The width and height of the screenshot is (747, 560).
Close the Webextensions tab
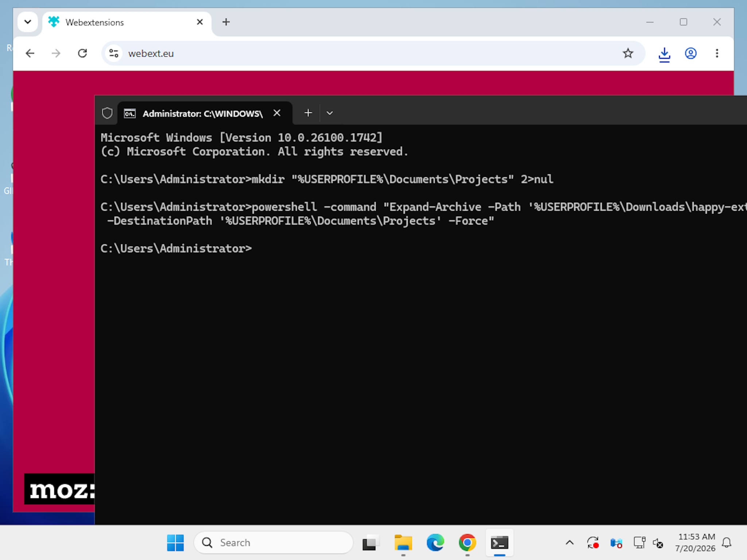coord(200,22)
